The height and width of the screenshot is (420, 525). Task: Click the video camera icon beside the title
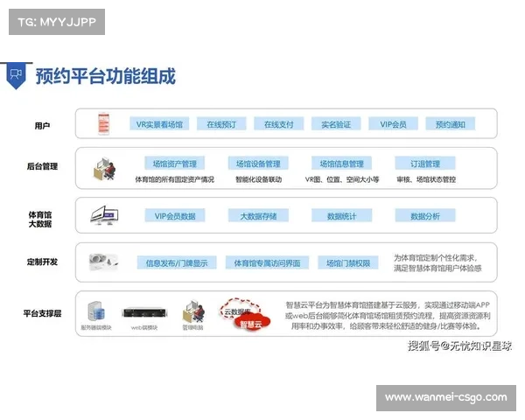point(16,74)
